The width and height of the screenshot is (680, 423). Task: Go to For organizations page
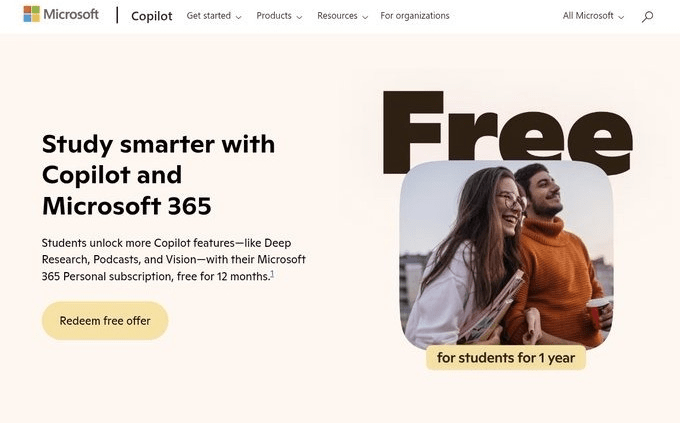point(415,16)
